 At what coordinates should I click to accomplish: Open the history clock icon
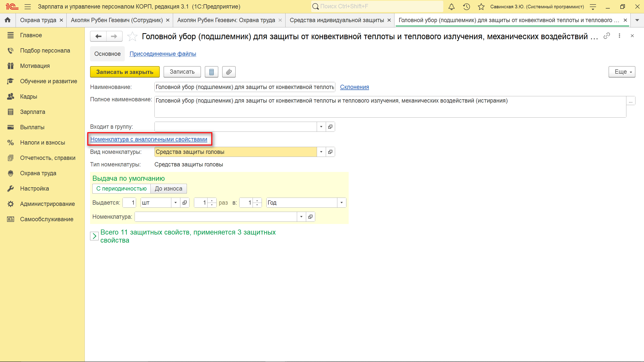pyautogui.click(x=466, y=7)
